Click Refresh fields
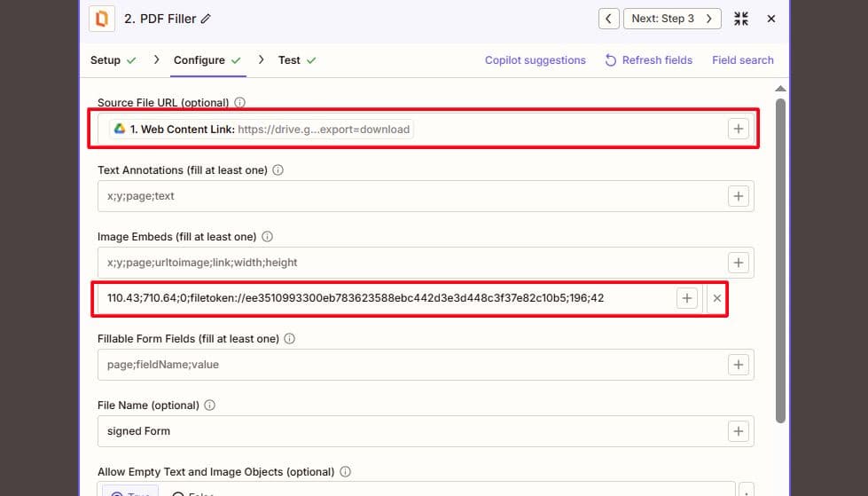Screen dimensions: 868x496 click(x=648, y=60)
